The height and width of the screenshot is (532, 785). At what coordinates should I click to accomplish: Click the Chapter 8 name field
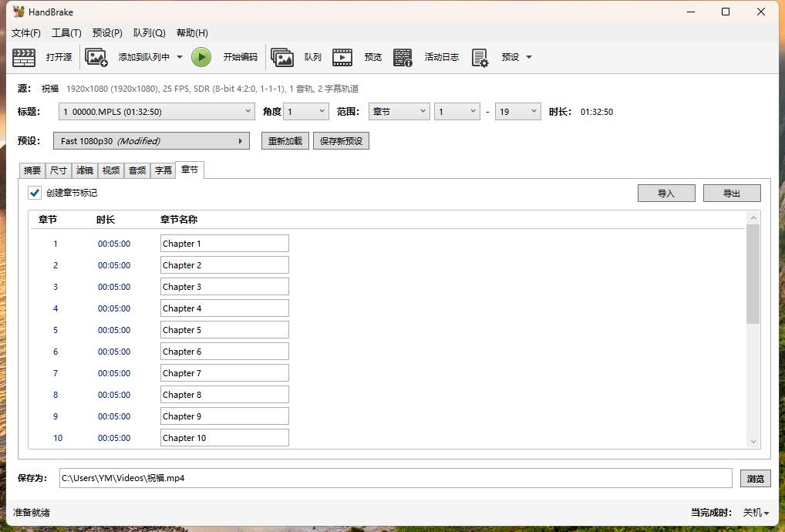[x=225, y=394]
